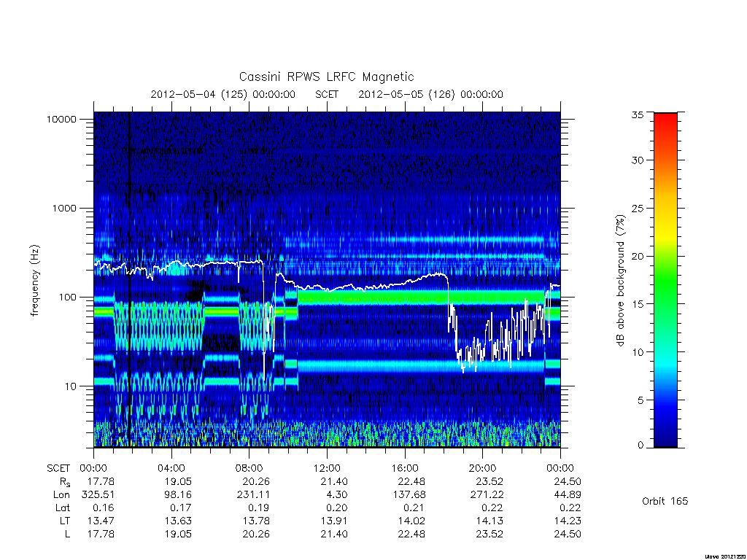Click the '35' label on the color scale
Screen dimensions: 747x560
point(638,114)
